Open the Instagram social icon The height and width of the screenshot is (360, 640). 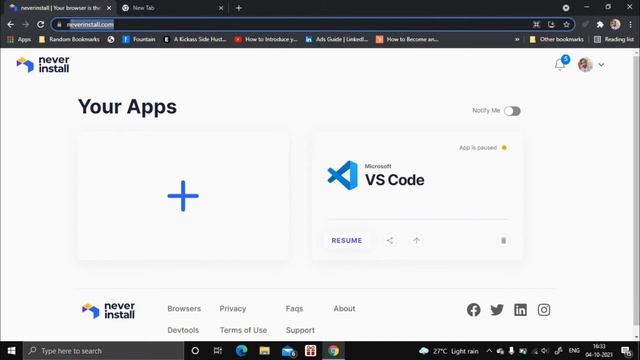click(544, 310)
